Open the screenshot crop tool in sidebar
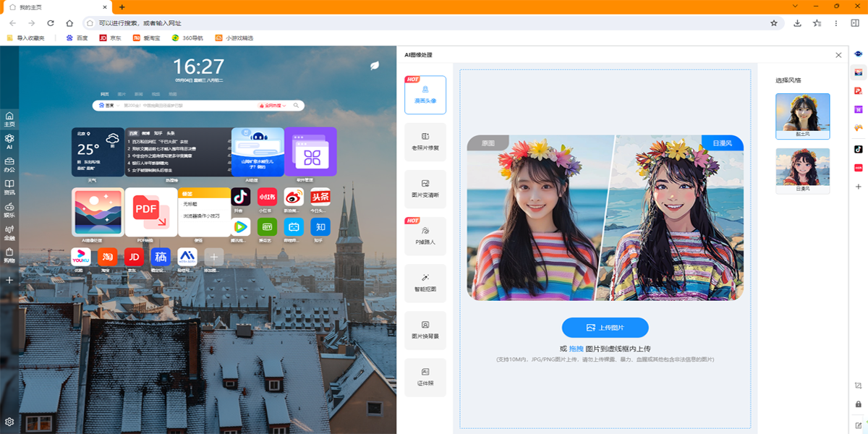Image resolution: width=868 pixels, height=434 pixels. coord(859,385)
